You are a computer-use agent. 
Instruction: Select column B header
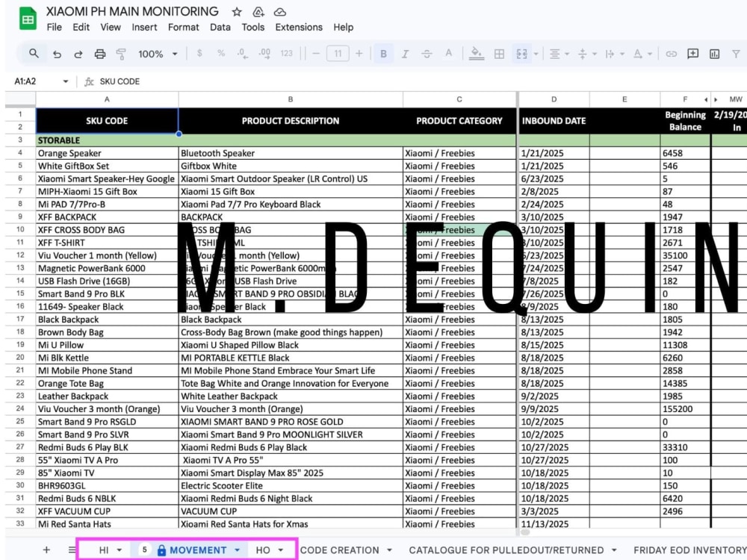pyautogui.click(x=291, y=99)
